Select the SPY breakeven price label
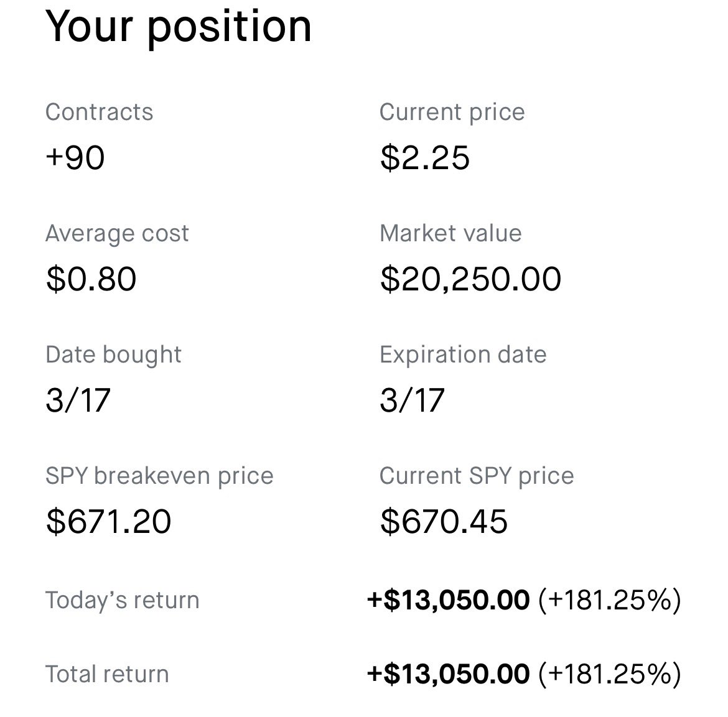The height and width of the screenshot is (717, 728). (159, 476)
